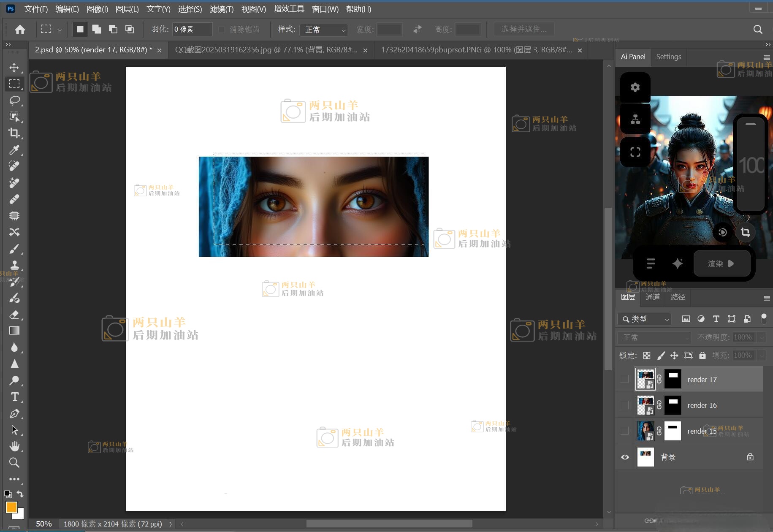Viewport: 773px width, 532px height.
Task: Click the 选择并遮住 button
Action: (523, 29)
